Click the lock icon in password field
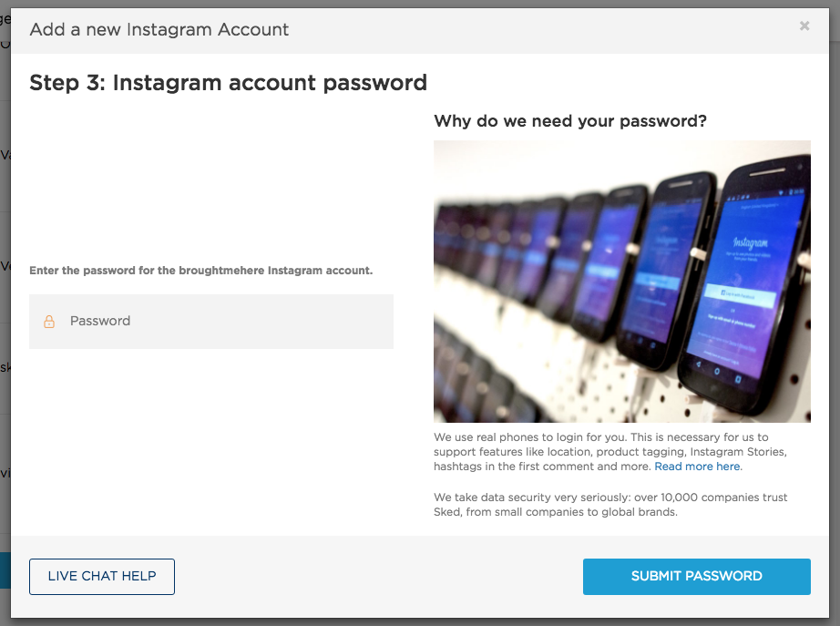 [x=49, y=321]
